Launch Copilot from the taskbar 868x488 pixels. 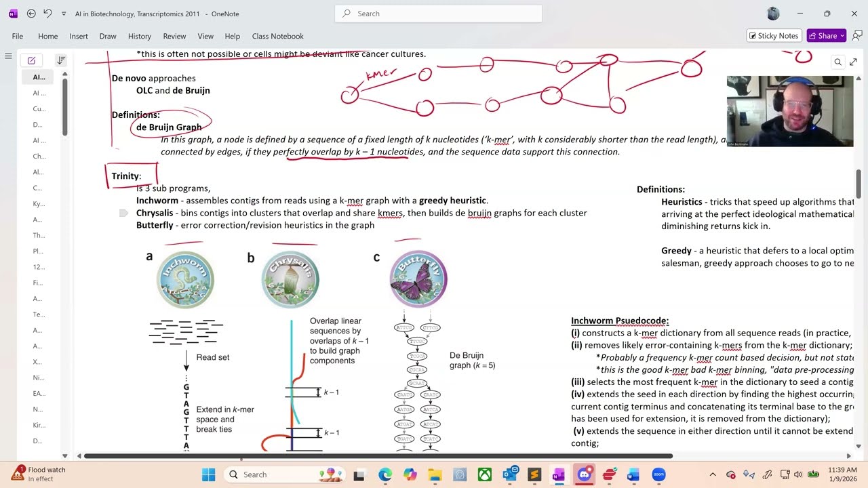410,474
